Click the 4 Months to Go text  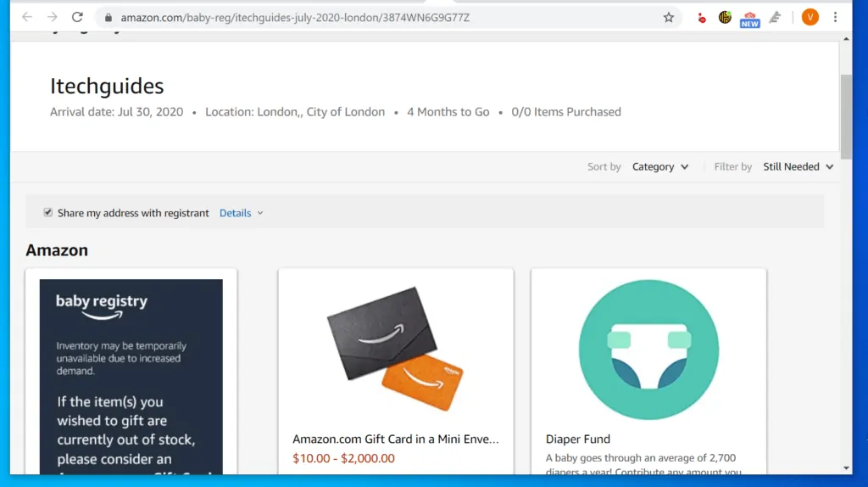(x=448, y=112)
